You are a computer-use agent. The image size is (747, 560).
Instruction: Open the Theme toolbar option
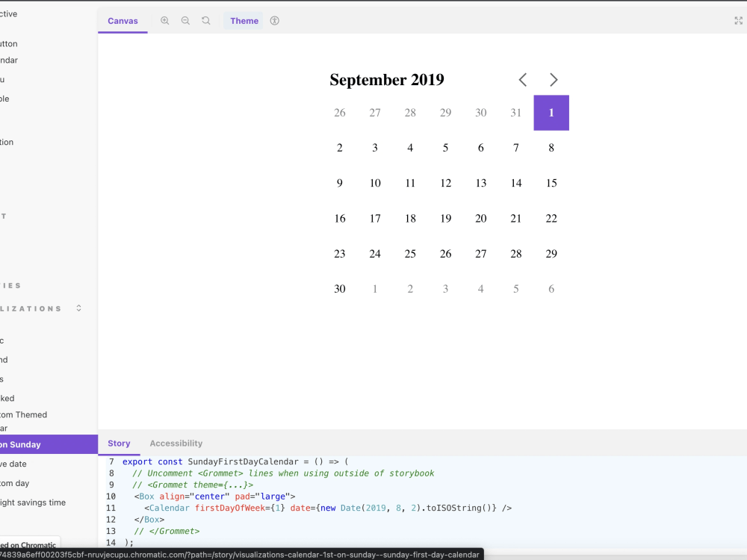(244, 21)
